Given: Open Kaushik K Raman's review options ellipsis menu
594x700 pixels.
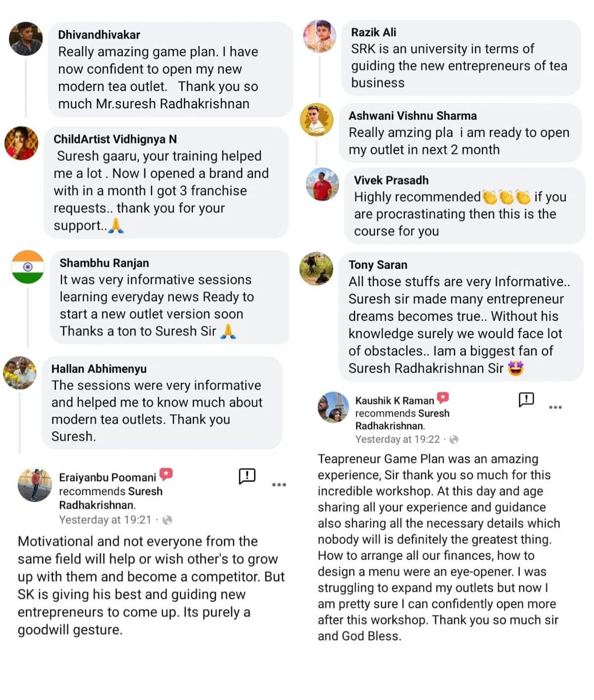Looking at the screenshot, I should (x=555, y=407).
